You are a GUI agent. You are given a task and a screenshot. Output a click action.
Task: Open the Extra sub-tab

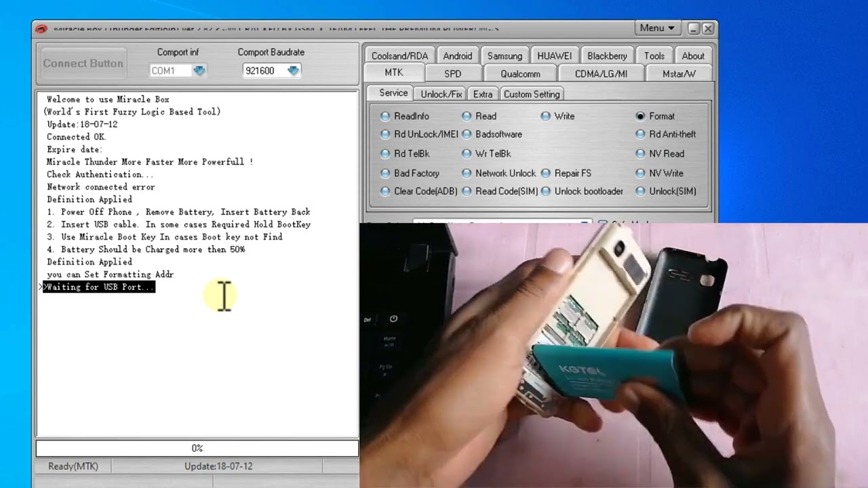click(x=483, y=94)
